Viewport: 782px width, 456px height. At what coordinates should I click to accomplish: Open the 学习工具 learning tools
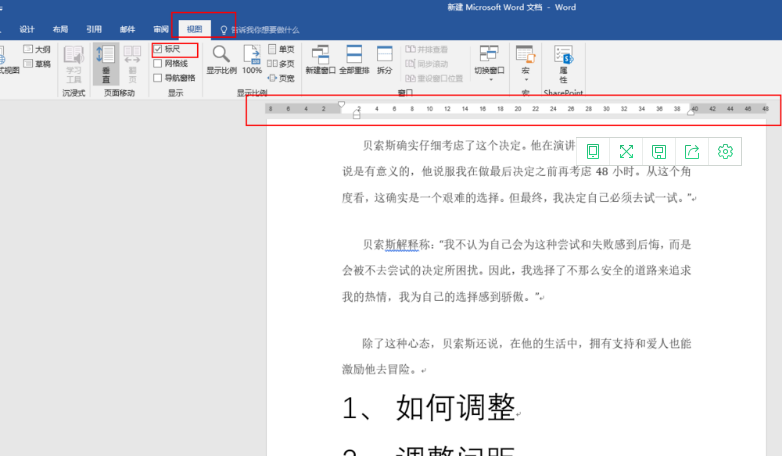coord(73,64)
